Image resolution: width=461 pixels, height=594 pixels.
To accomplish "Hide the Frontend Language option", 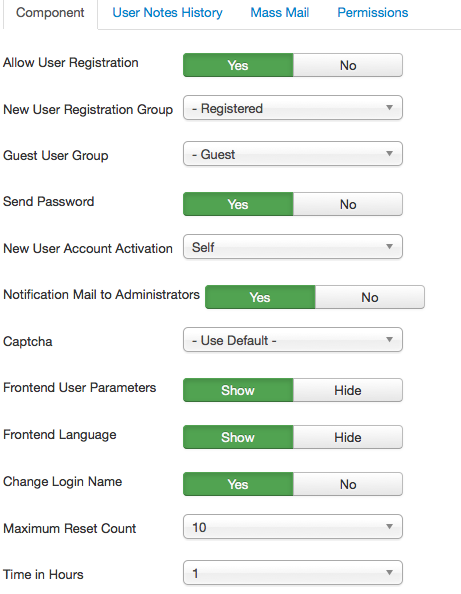I will click(x=348, y=437).
